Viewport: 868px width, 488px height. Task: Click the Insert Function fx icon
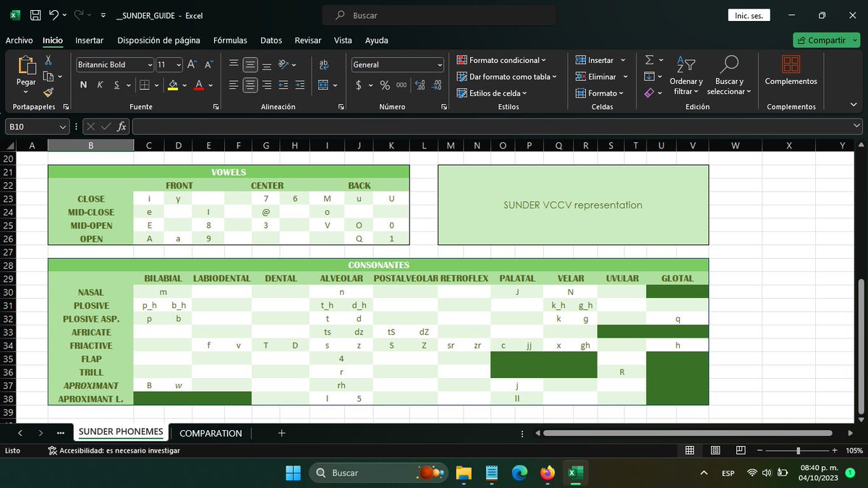click(122, 127)
